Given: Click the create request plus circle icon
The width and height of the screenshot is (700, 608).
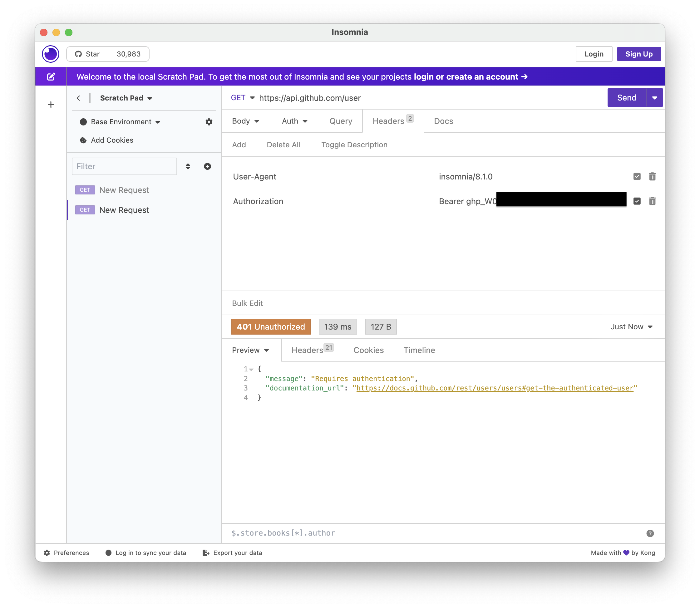Looking at the screenshot, I should [207, 166].
